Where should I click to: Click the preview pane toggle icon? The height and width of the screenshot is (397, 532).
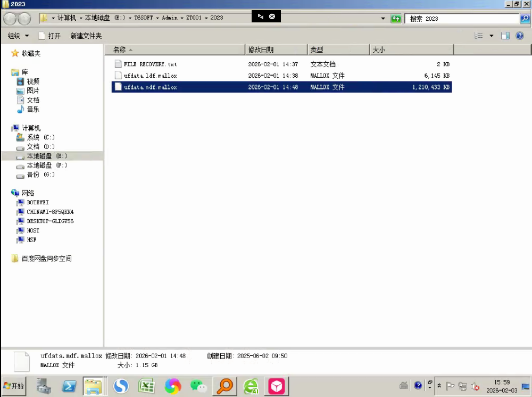(505, 36)
